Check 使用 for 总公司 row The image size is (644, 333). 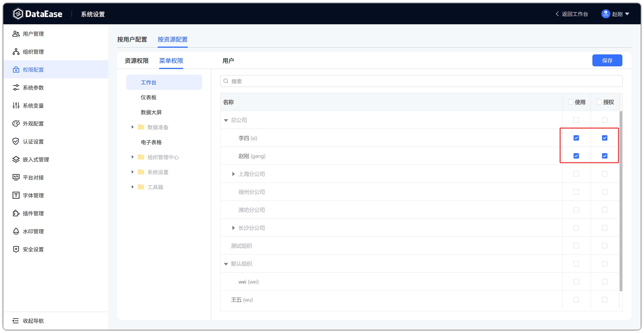(576, 120)
